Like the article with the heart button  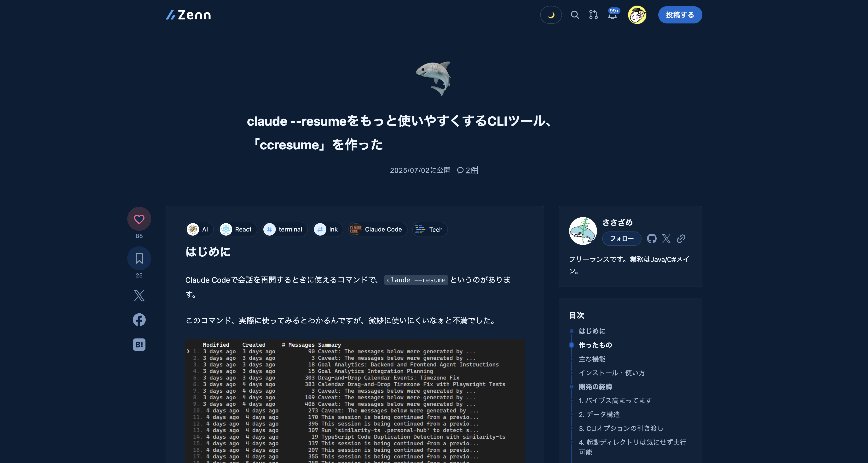coord(139,219)
